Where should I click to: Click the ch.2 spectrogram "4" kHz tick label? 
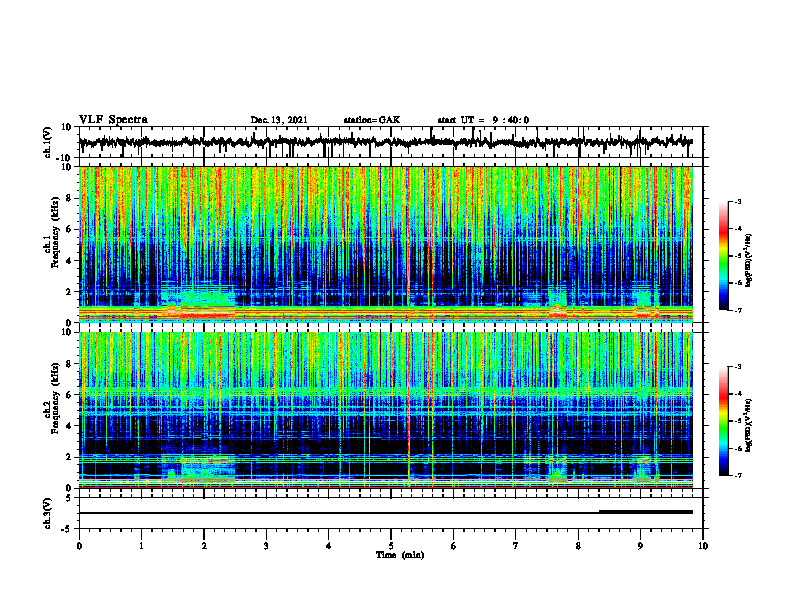coord(69,426)
